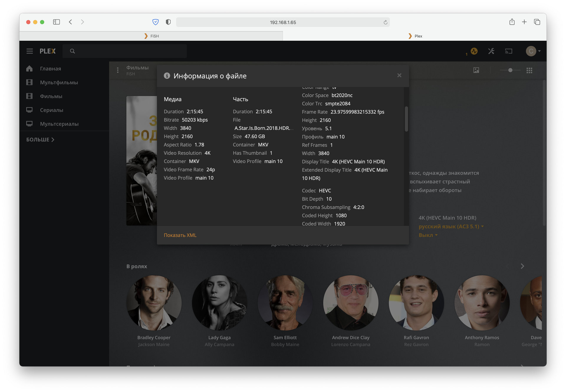Viewport: 566px width, 392px height.
Task: Toggle the Plex hamburger menu
Action: [x=29, y=51]
